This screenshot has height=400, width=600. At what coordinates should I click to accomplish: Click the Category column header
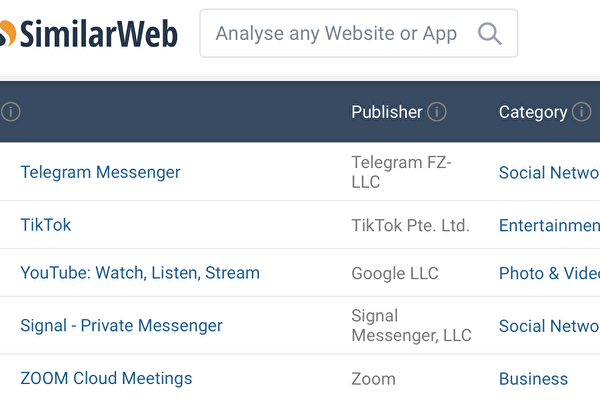click(533, 112)
